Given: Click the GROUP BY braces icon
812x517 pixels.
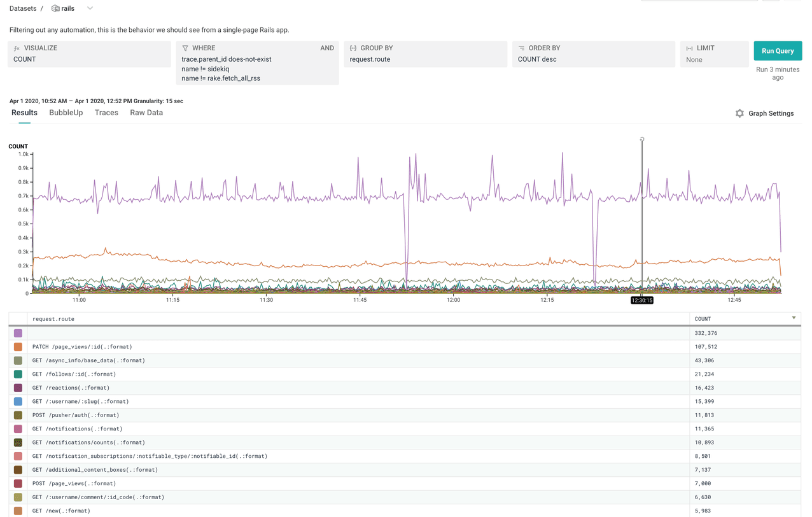Looking at the screenshot, I should [x=353, y=48].
